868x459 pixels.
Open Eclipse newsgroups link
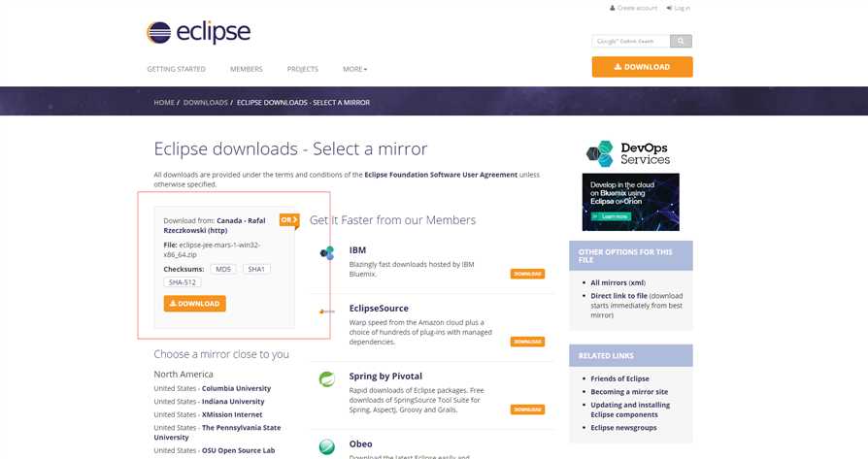pos(624,428)
